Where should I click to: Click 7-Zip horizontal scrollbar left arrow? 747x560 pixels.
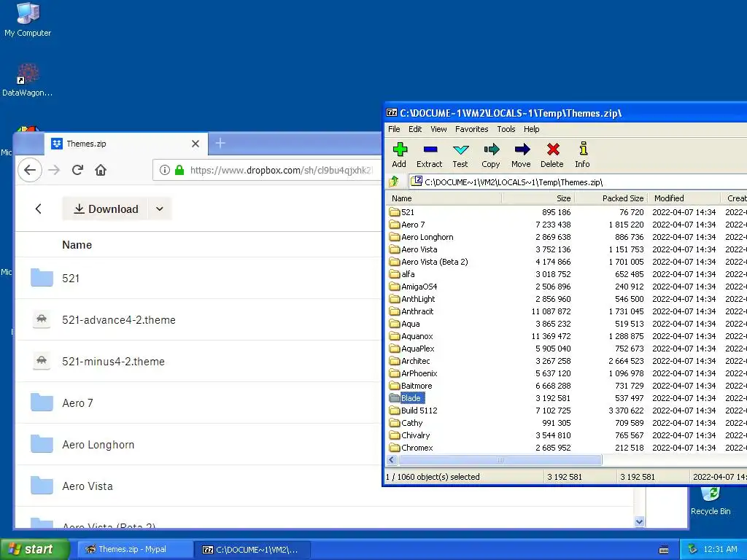392,460
